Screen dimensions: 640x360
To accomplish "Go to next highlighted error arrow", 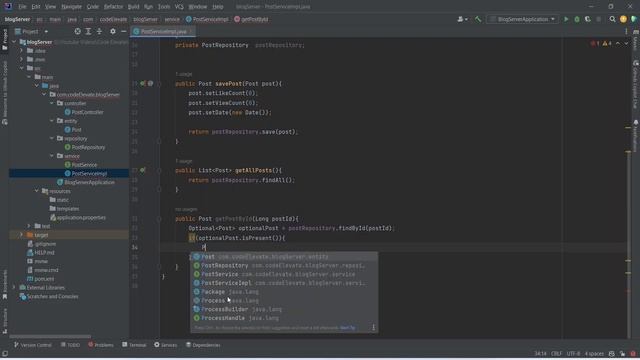I will (626, 43).
